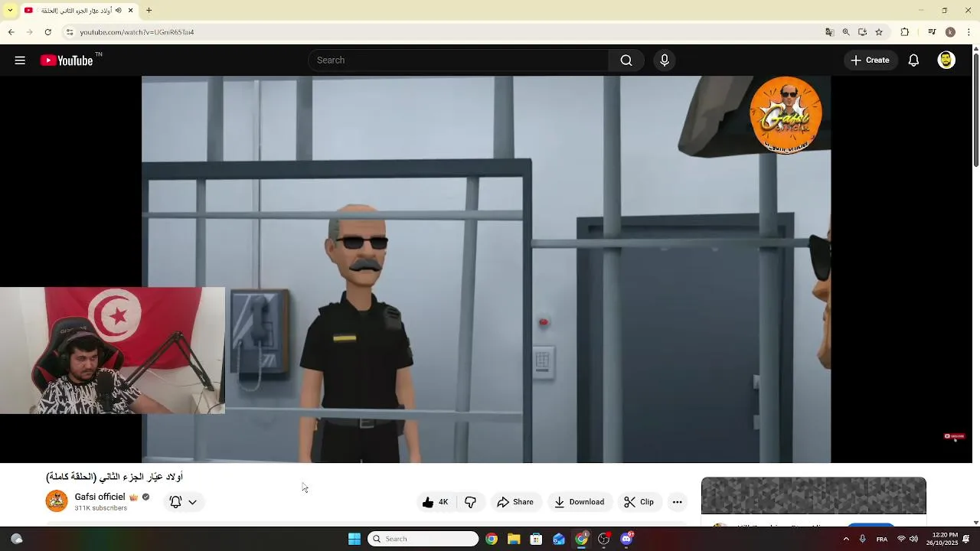Dislike the video with thumbs down
980x551 pixels.
[x=470, y=502]
